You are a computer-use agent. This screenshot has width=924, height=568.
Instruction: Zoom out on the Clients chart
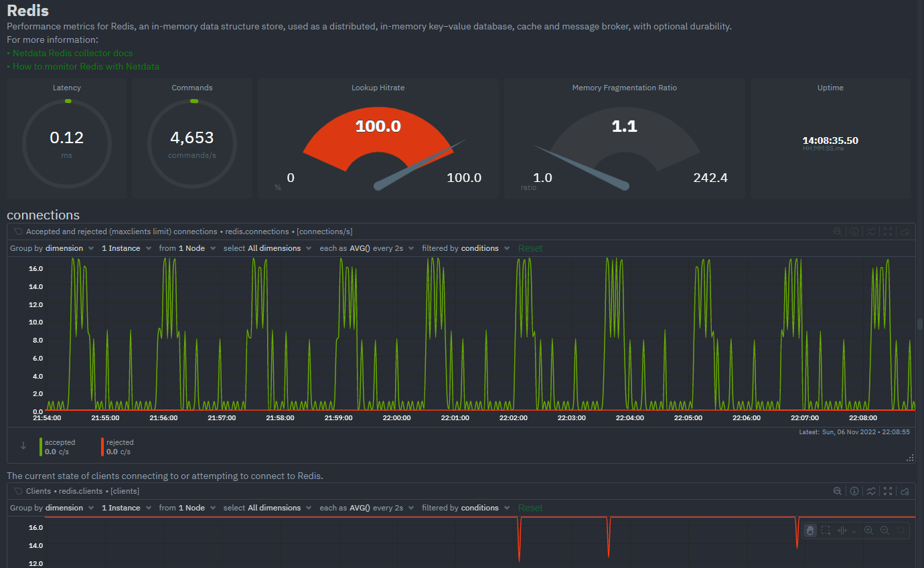pos(884,531)
